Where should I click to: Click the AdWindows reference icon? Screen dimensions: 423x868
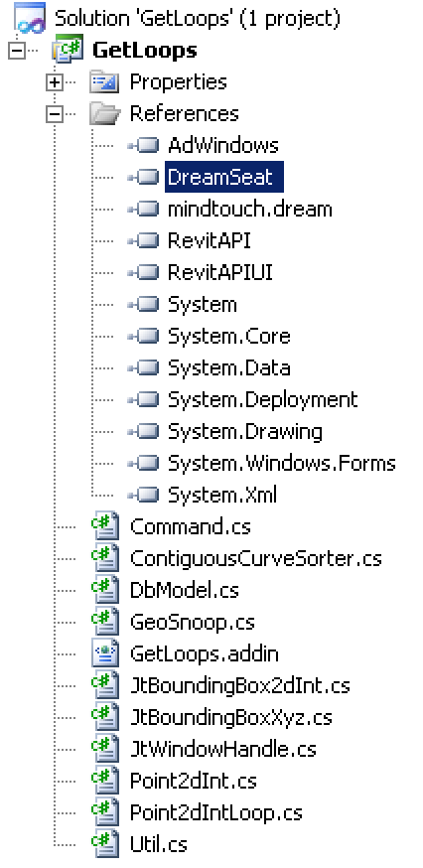pyautogui.click(x=143, y=146)
